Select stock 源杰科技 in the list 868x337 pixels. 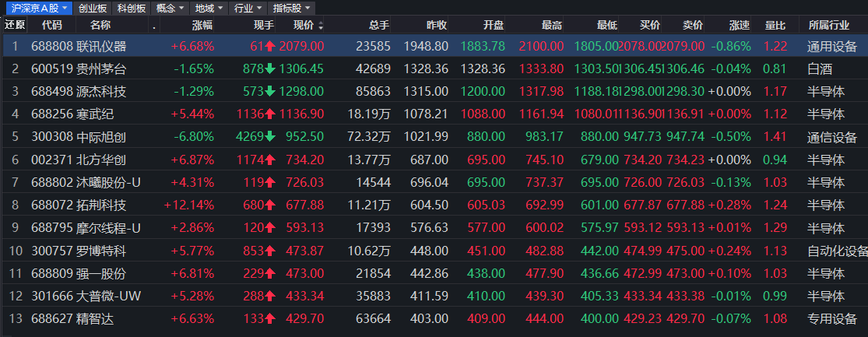click(x=101, y=92)
